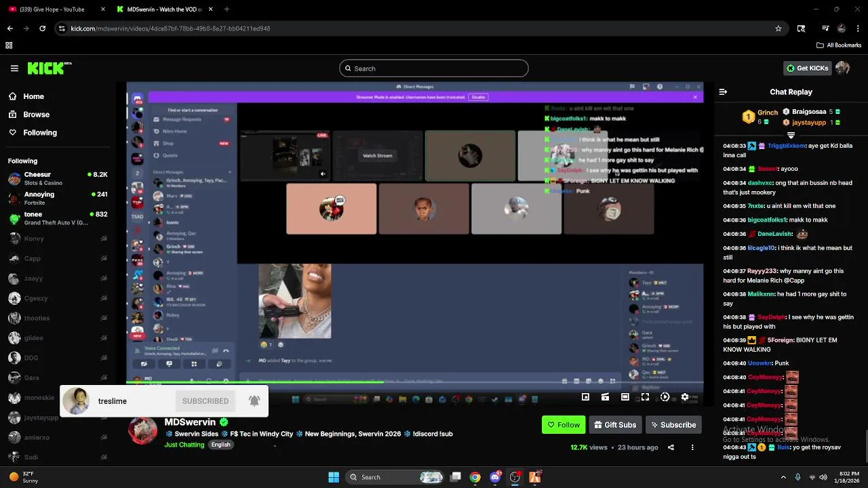Open Annoying's Fortnite channel
The image size is (868, 488).
[58, 198]
